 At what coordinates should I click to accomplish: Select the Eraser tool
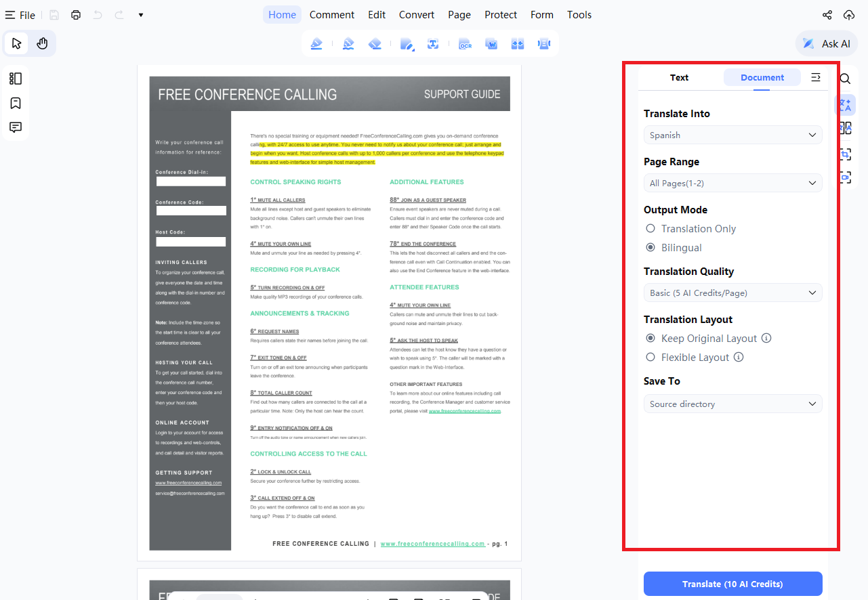click(375, 44)
